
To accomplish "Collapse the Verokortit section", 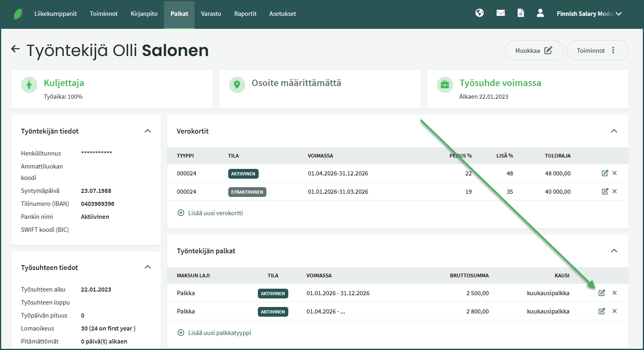I will (x=614, y=131).
